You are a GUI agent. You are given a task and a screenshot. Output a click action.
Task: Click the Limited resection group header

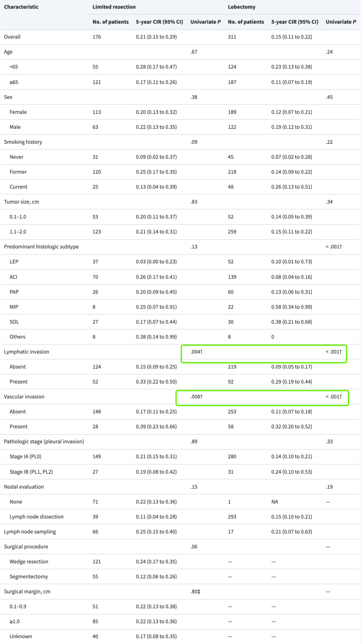pos(114,7)
